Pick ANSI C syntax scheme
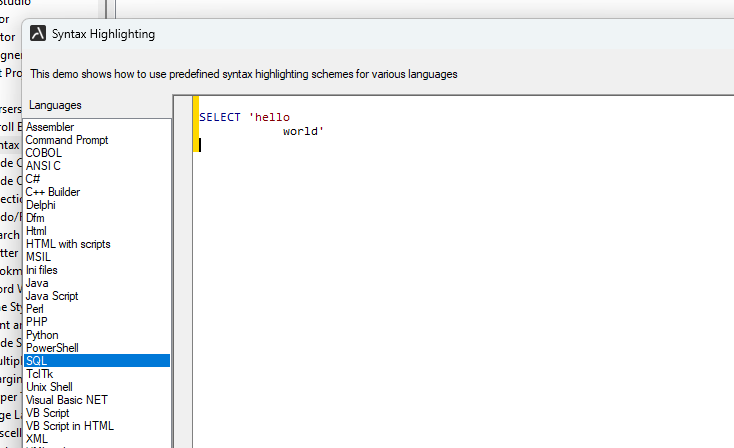734x448 pixels. 43,166
